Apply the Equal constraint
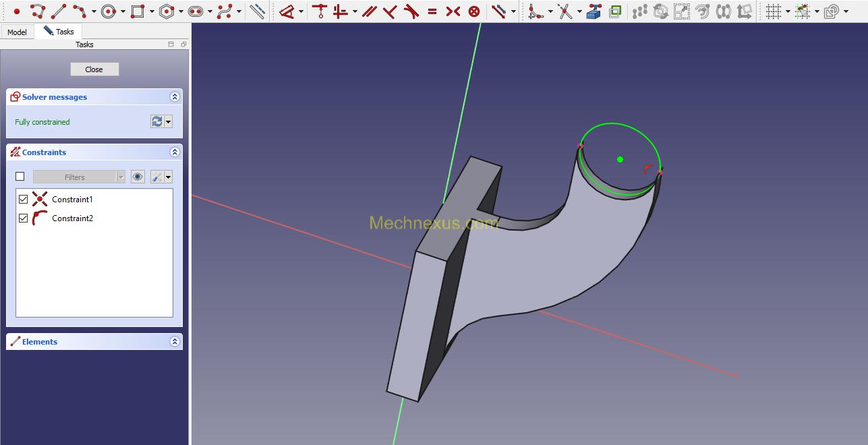Screen dimensions: 868x445 (x=432, y=11)
